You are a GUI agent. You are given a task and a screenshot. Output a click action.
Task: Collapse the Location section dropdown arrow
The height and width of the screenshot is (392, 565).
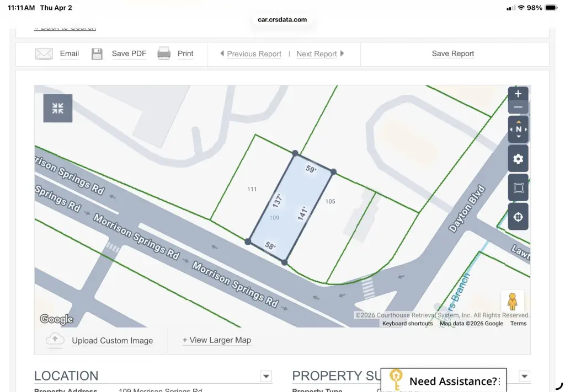(266, 377)
